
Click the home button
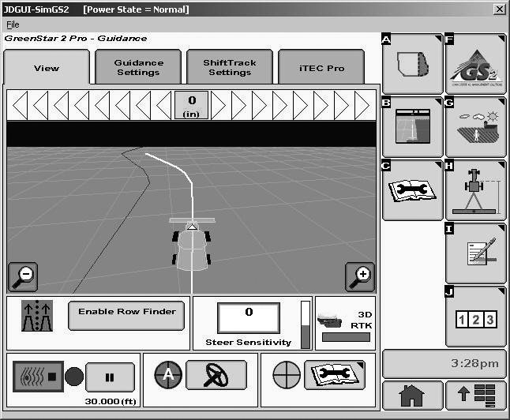click(x=412, y=396)
